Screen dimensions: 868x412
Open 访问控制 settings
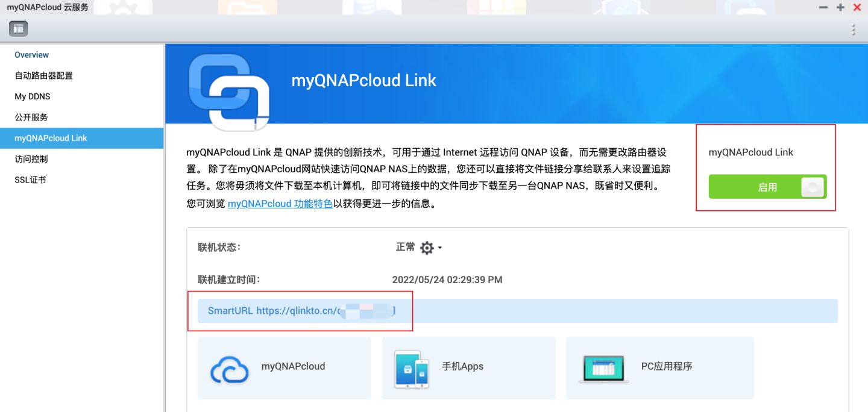(31, 159)
